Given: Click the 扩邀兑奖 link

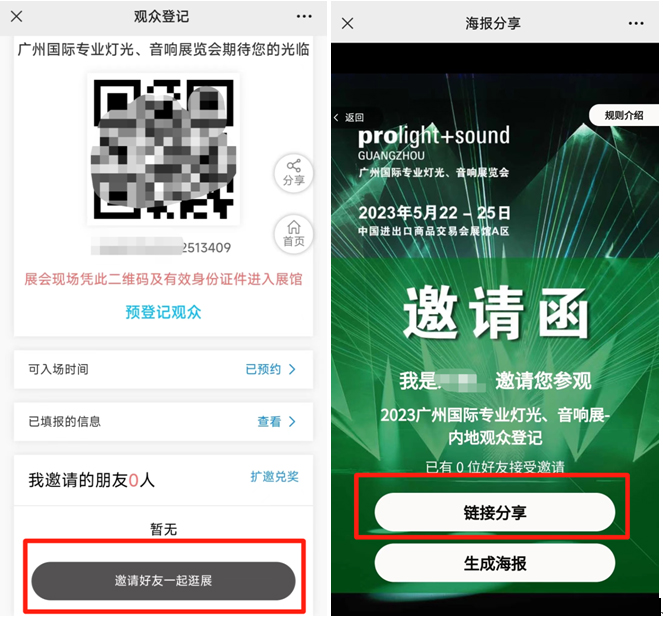Looking at the screenshot, I should coord(274,477).
